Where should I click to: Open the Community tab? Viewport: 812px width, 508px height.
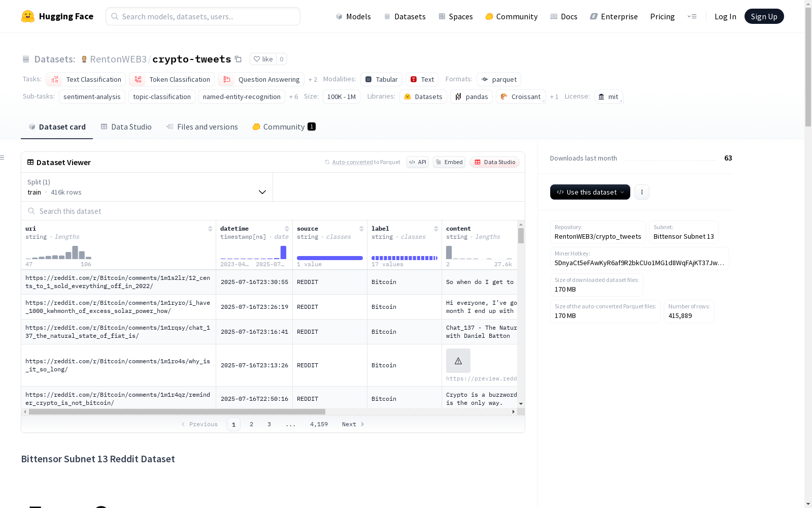[284, 127]
